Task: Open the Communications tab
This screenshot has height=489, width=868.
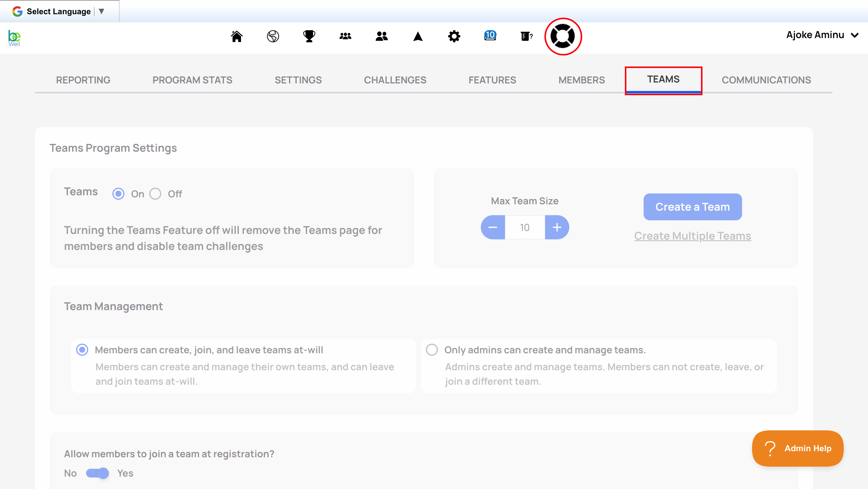Action: pos(766,80)
